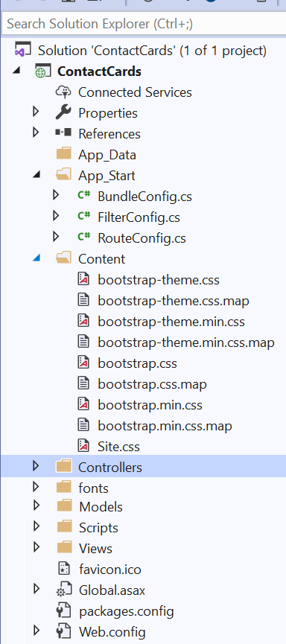
Task: Expand the Scripts folder
Action: point(36,526)
